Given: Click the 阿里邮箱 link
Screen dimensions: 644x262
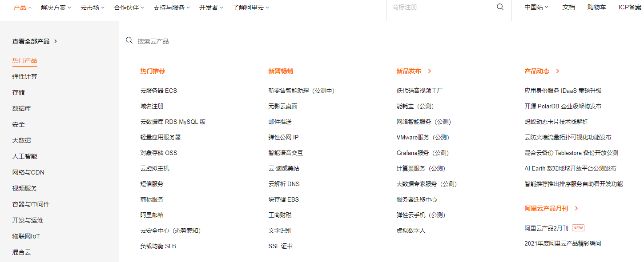Looking at the screenshot, I should click(152, 215).
